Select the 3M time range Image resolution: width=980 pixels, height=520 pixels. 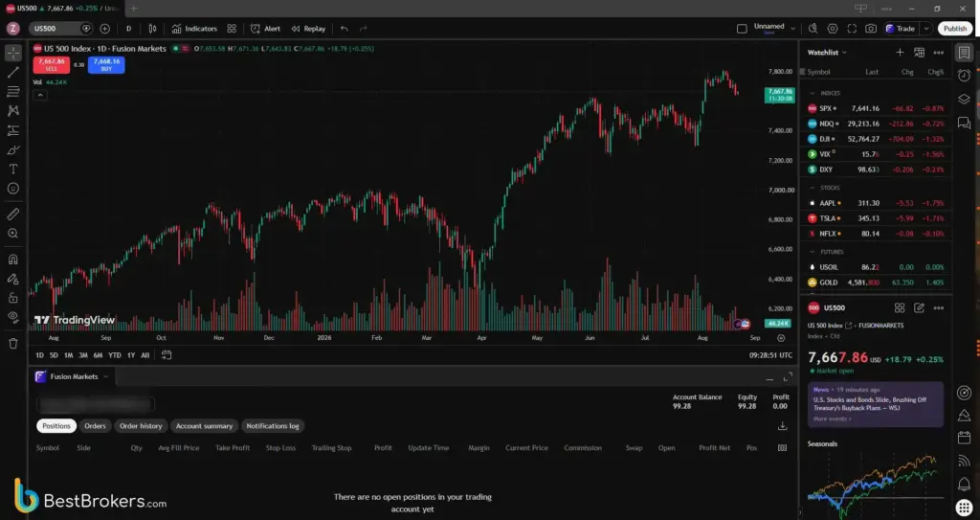pyautogui.click(x=83, y=355)
